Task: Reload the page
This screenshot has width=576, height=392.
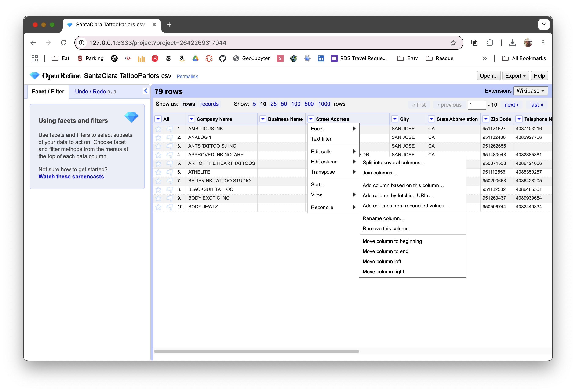Action: tap(63, 42)
